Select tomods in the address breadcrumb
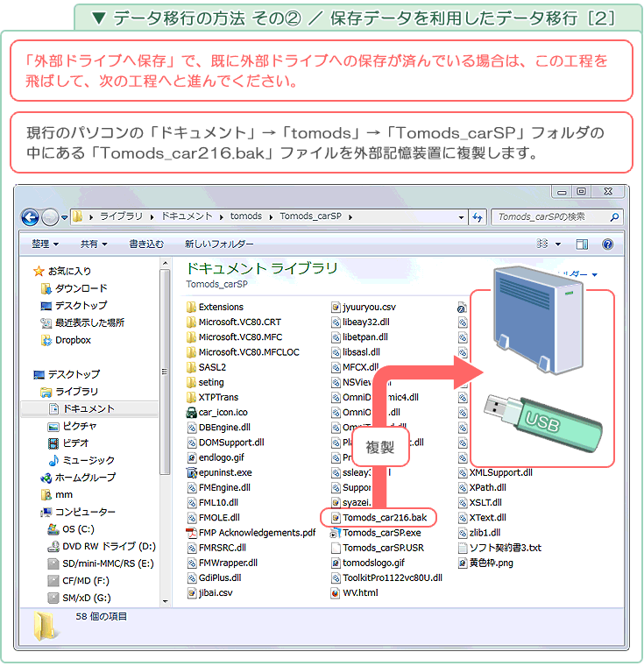The image size is (644, 666). coord(246,216)
